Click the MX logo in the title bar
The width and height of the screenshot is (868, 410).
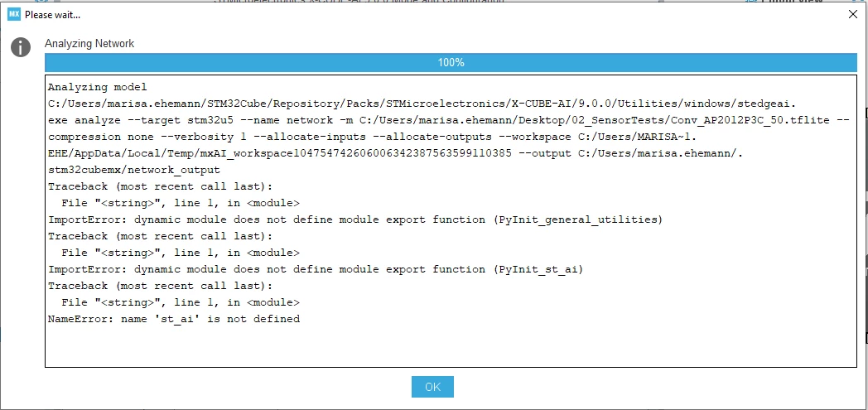point(14,15)
